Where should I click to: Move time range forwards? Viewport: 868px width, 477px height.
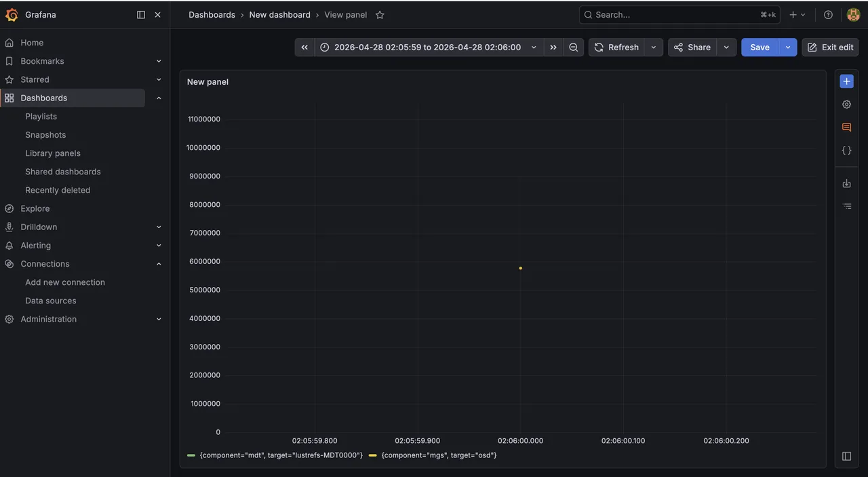point(553,47)
